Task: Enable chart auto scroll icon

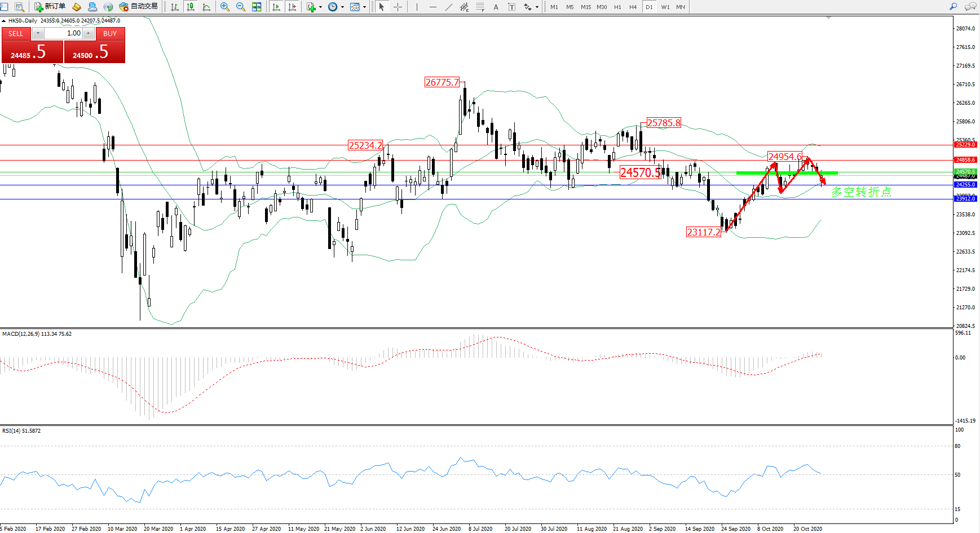Action: point(276,7)
